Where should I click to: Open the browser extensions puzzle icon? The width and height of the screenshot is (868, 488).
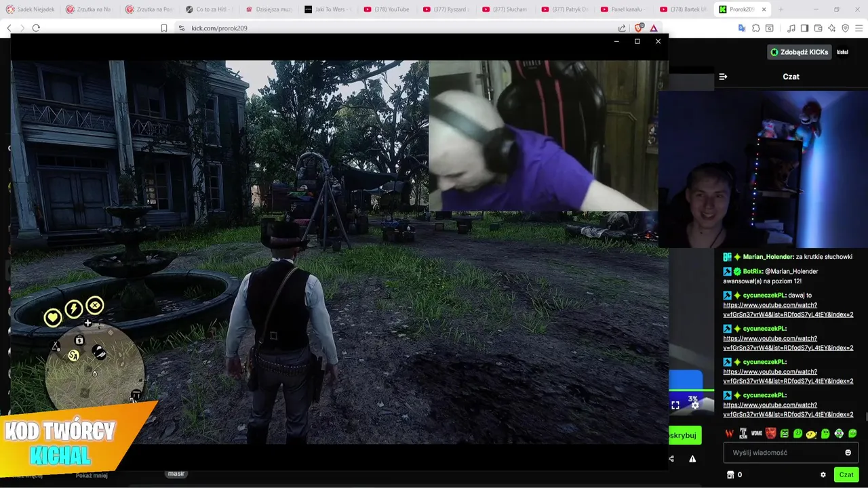[755, 28]
